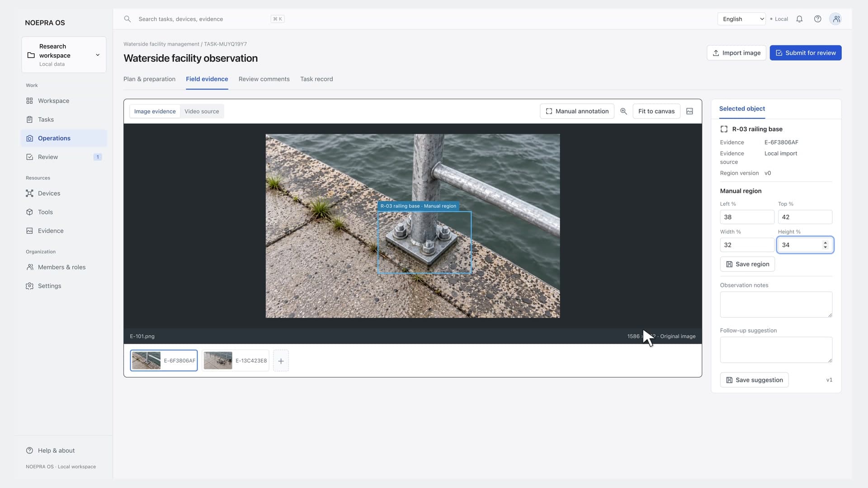Expand the Research workspace selector chevron
Screen dimensions: 868x488
(98, 55)
